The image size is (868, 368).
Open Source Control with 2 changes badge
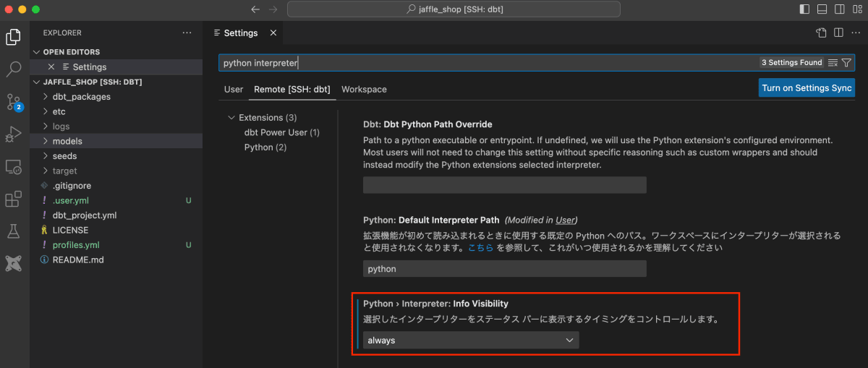14,102
